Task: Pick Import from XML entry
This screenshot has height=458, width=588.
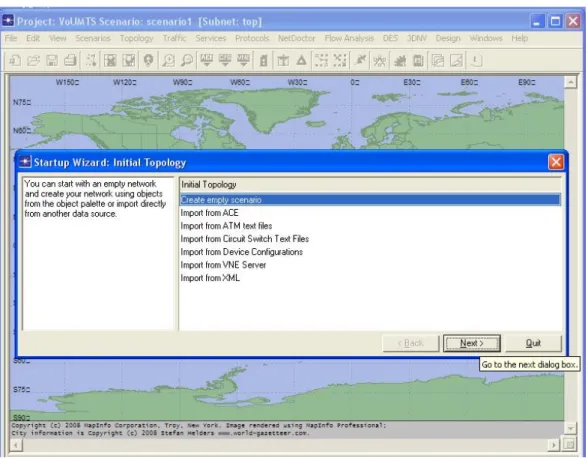Action: [210, 278]
